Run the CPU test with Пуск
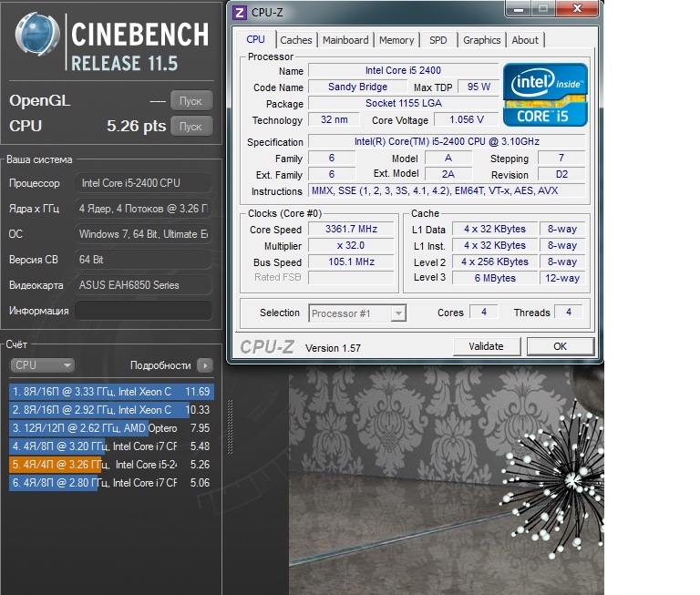The width and height of the screenshot is (700, 595). point(191,127)
